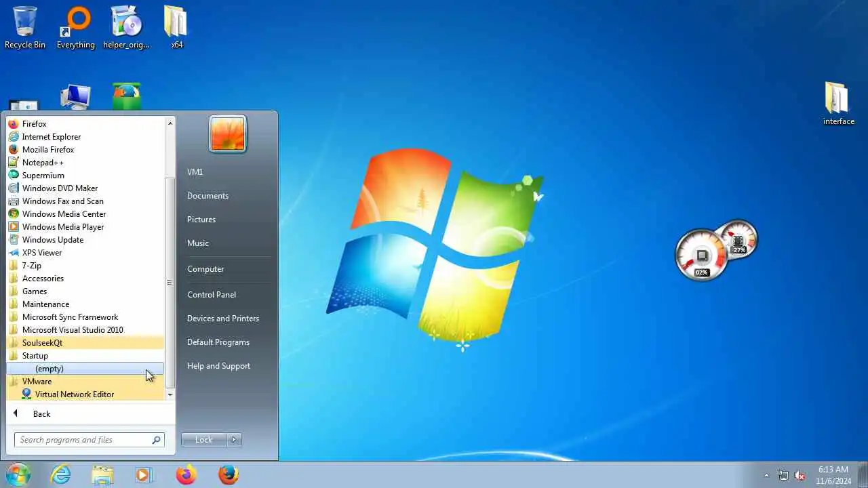868x488 pixels.
Task: Open the blue-globe Firefox taskbar icon
Action: (229, 474)
